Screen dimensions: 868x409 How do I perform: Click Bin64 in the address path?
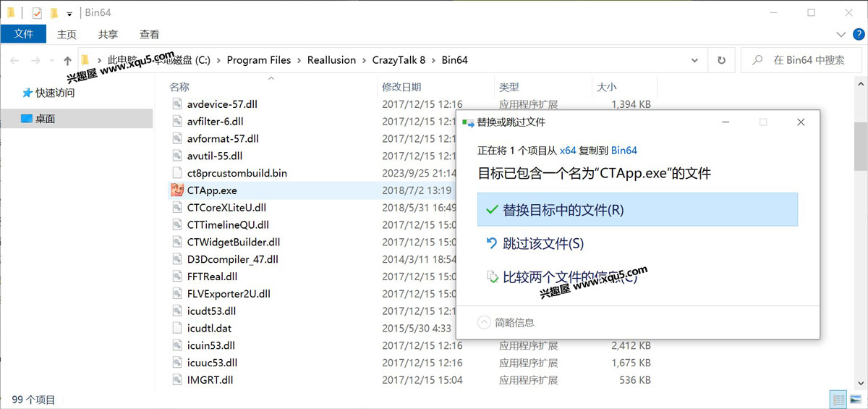pyautogui.click(x=454, y=60)
